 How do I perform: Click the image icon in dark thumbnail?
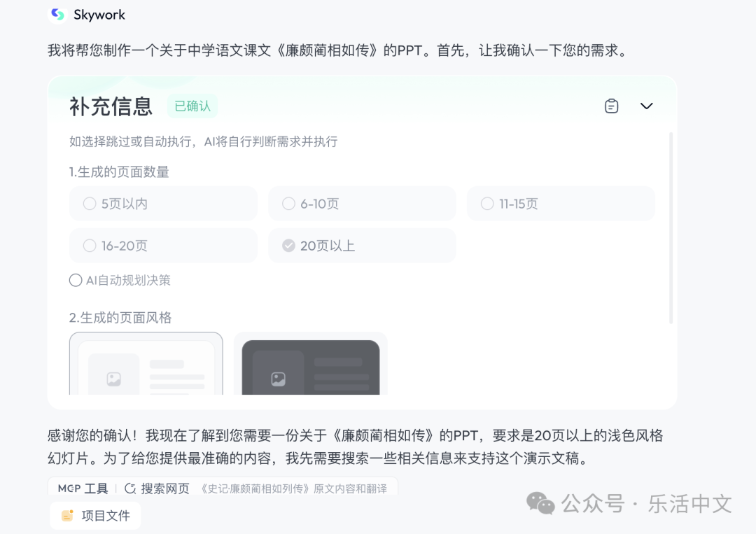278,379
